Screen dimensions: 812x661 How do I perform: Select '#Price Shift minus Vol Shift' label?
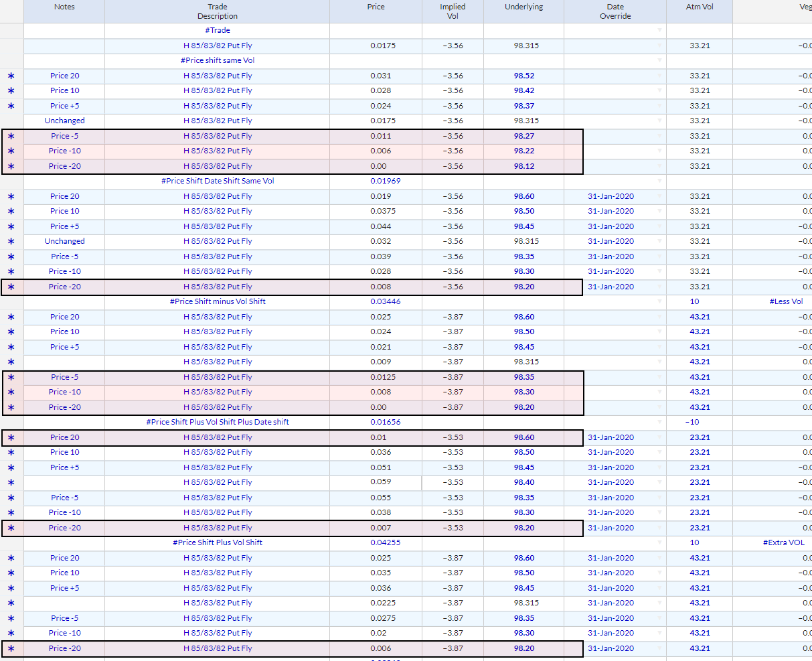tap(218, 302)
